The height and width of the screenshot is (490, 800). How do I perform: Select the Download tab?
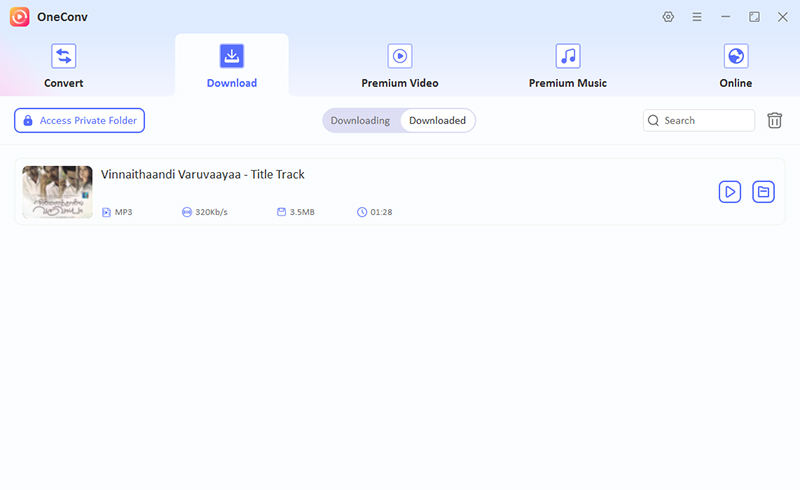coord(232,66)
